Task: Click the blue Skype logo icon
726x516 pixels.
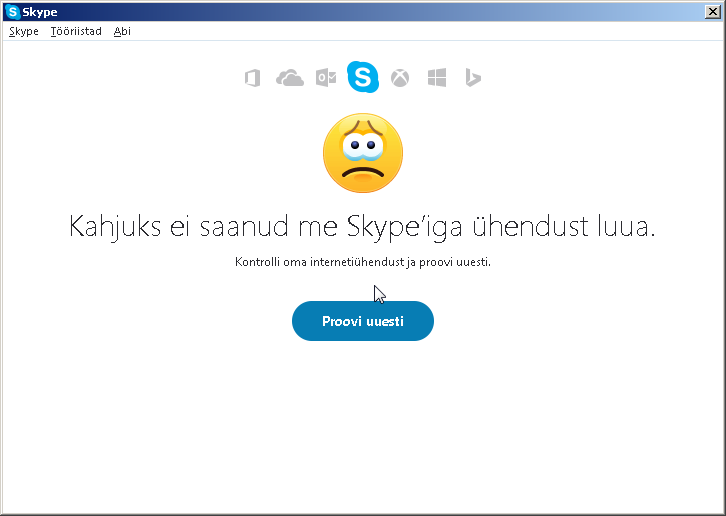Action: coord(363,76)
